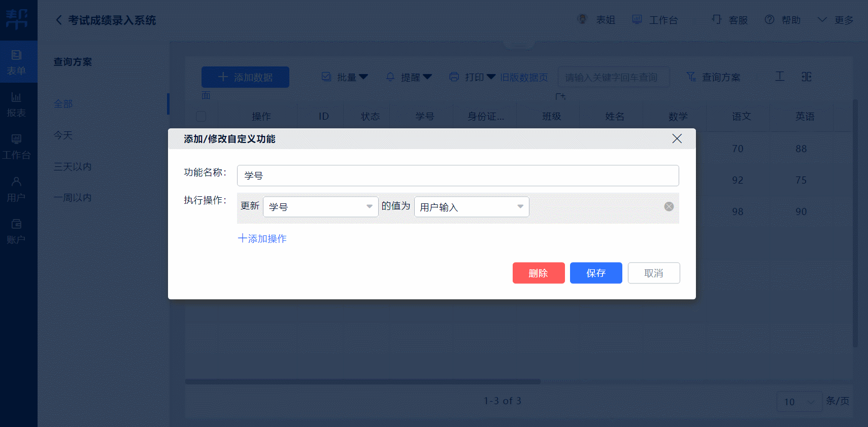This screenshot has width=868, height=427.
Task: Open the 客服 headset icon
Action: [716, 19]
